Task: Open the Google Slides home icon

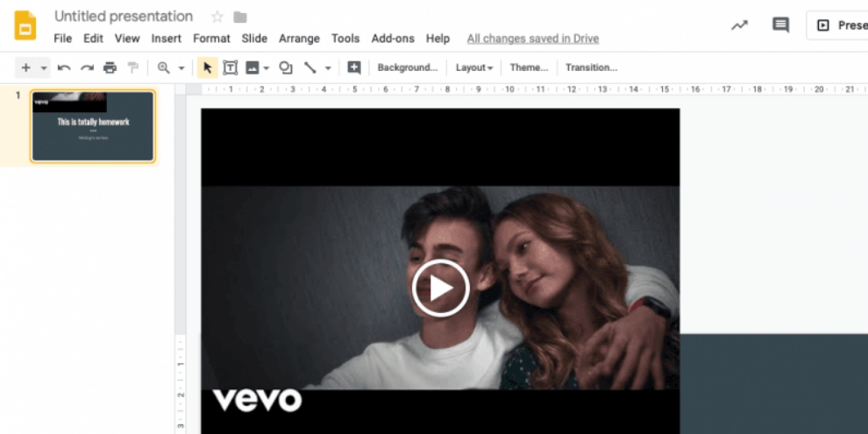Action: [x=25, y=25]
